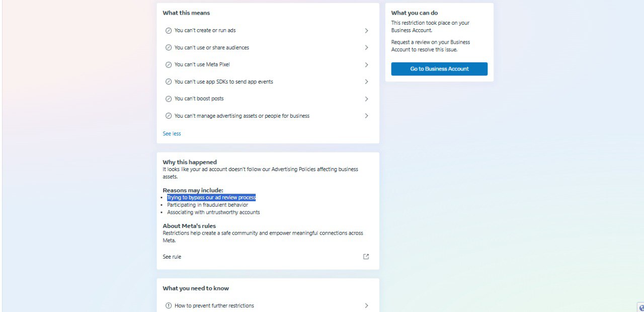Click highlighted "Trying to bypass our ad review process"
This screenshot has height=312, width=644.
[x=211, y=198]
